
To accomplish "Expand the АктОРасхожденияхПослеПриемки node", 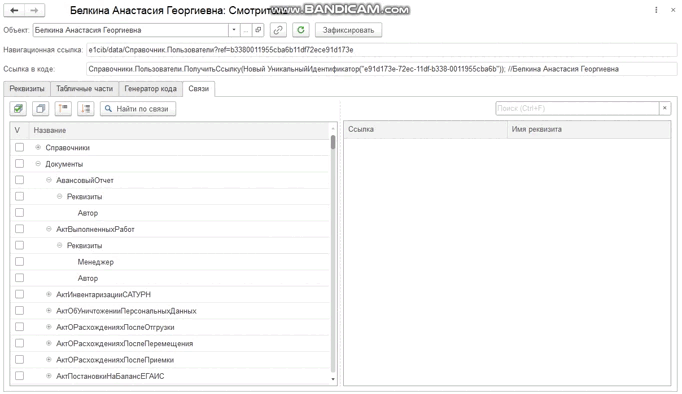I will [x=49, y=360].
